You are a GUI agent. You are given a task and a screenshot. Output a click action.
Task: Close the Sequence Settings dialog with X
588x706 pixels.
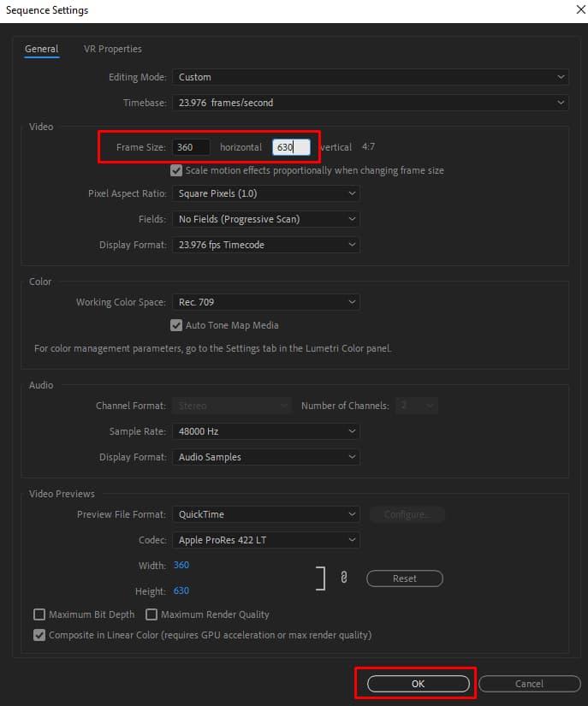click(x=570, y=10)
